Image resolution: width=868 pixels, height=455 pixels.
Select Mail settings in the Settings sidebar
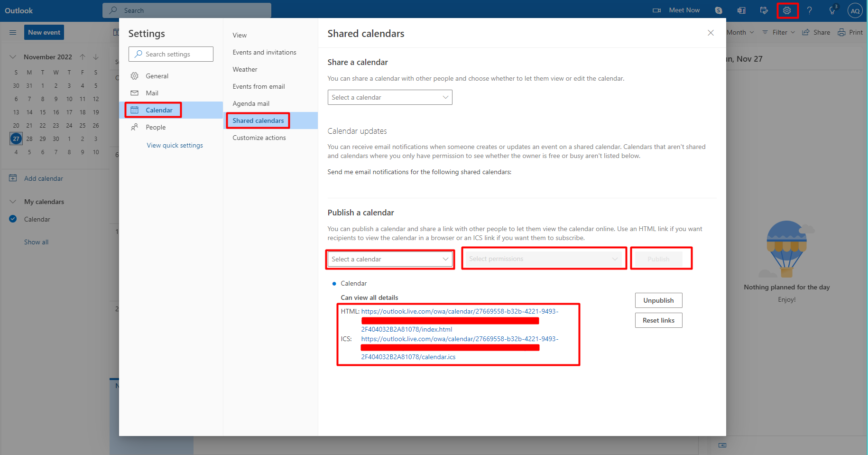coord(152,93)
